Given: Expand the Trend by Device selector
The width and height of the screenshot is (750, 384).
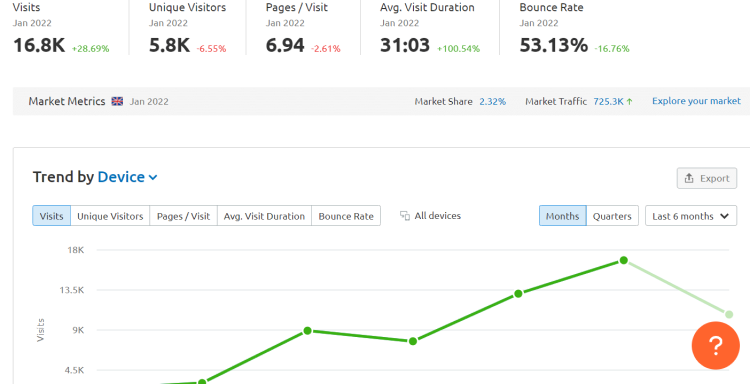Looking at the screenshot, I should (x=127, y=177).
